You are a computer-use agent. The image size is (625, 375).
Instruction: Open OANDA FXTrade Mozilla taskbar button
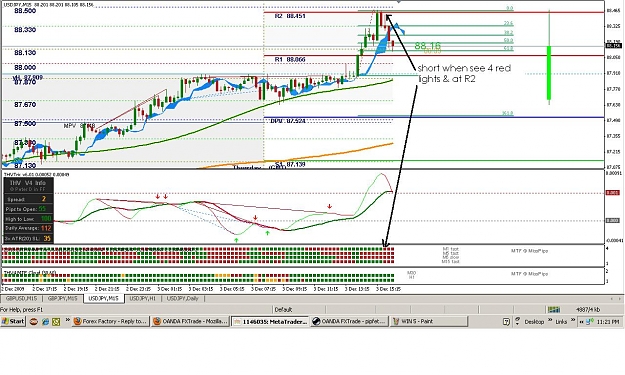(x=190, y=321)
